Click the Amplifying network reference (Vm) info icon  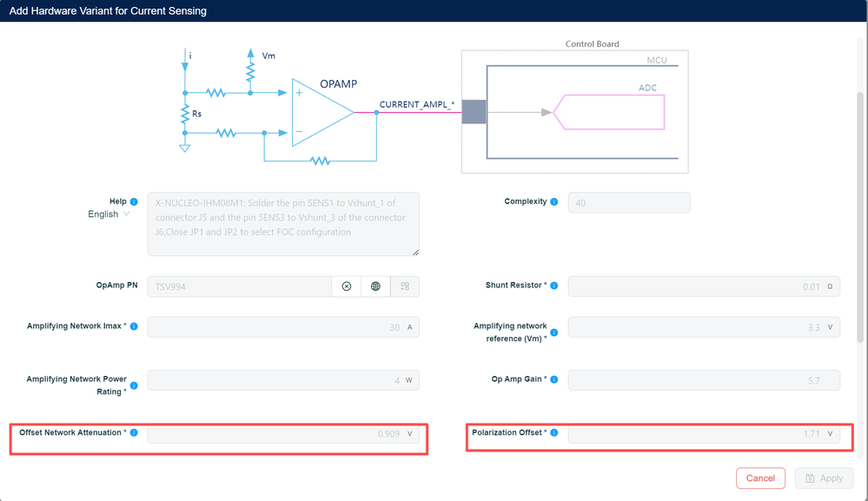tap(554, 333)
